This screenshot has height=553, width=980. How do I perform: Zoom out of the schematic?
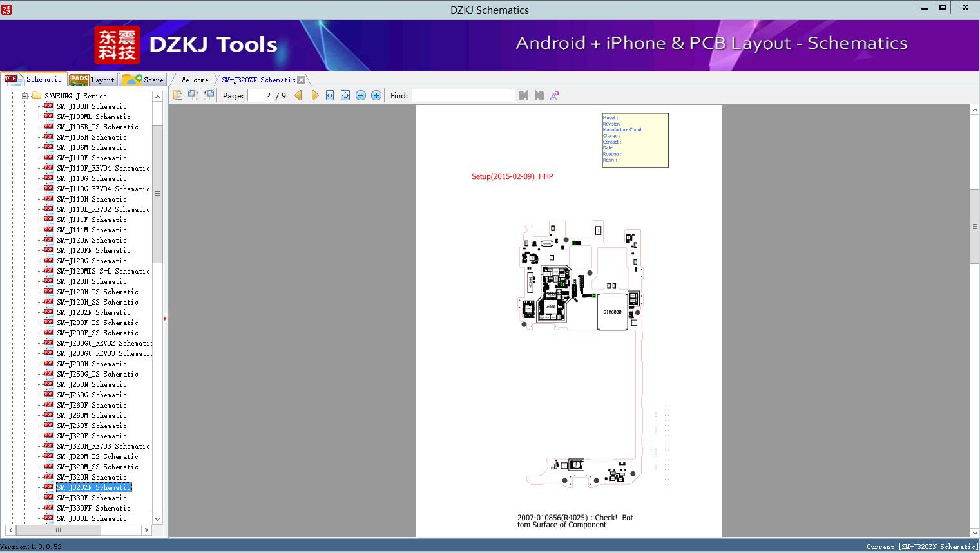pos(361,95)
